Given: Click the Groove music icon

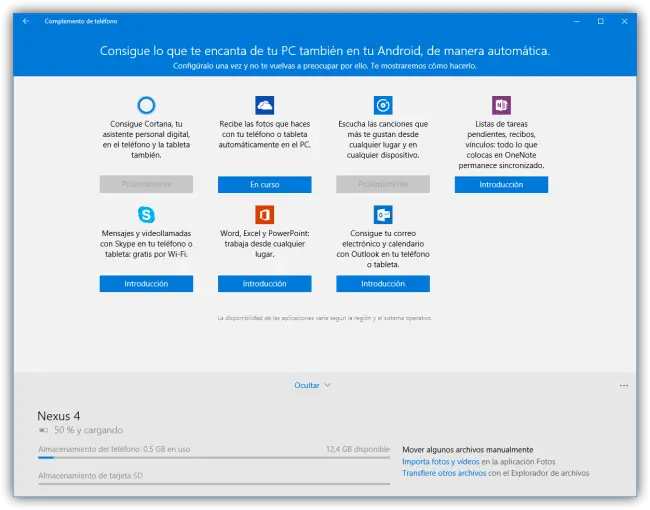Looking at the screenshot, I should [383, 105].
